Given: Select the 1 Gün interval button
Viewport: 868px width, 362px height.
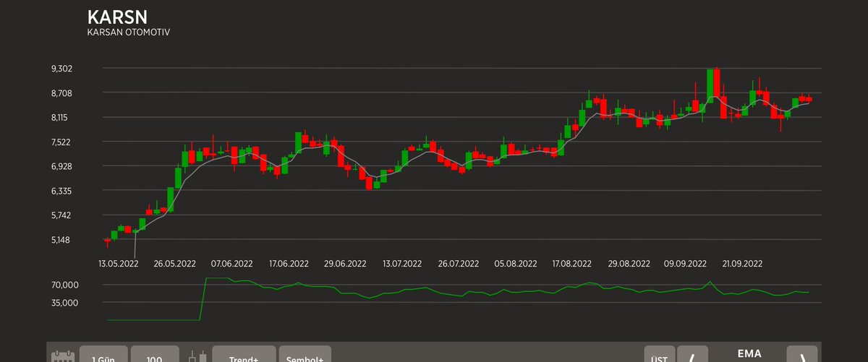Looking at the screenshot, I should [x=103, y=354].
